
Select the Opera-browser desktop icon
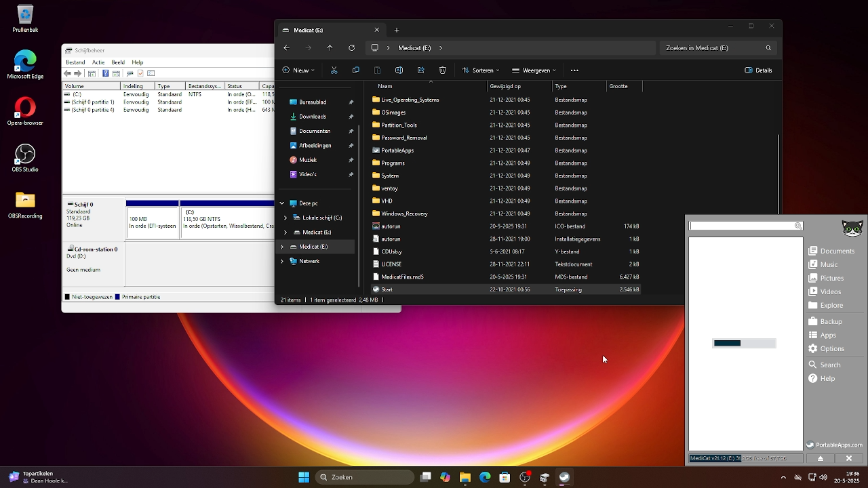(x=25, y=112)
